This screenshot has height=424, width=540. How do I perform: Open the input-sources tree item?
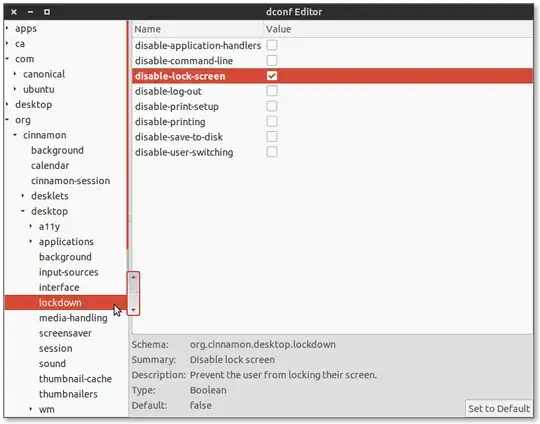(x=69, y=272)
